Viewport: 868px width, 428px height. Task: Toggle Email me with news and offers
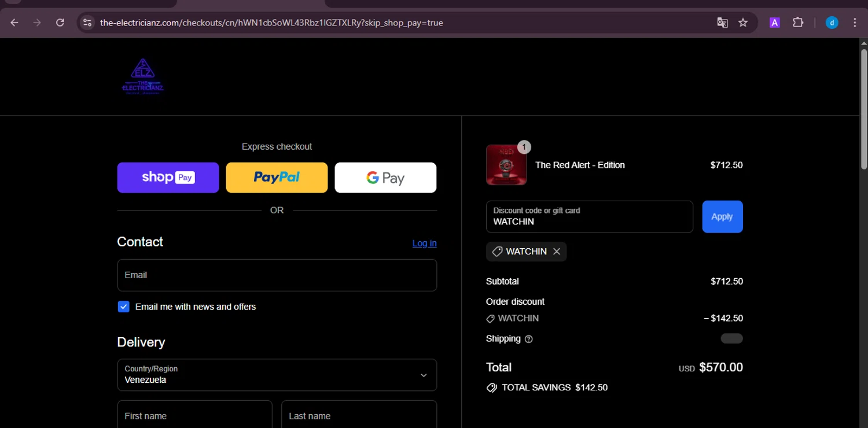pos(123,307)
